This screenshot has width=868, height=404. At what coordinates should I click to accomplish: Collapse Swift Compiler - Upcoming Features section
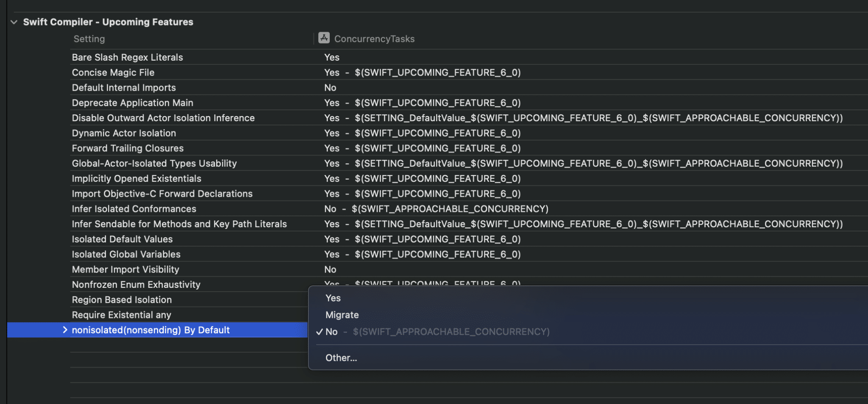click(14, 22)
